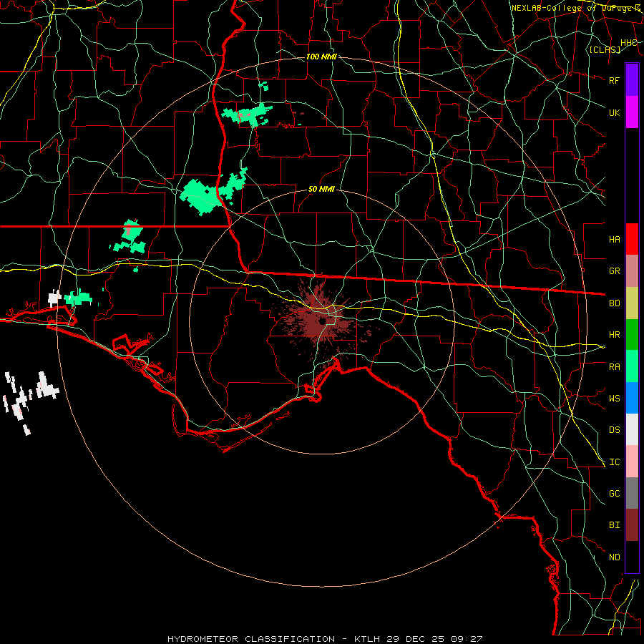This screenshot has width=644, height=644.
Task: Click the HHC product label
Action: (628, 43)
